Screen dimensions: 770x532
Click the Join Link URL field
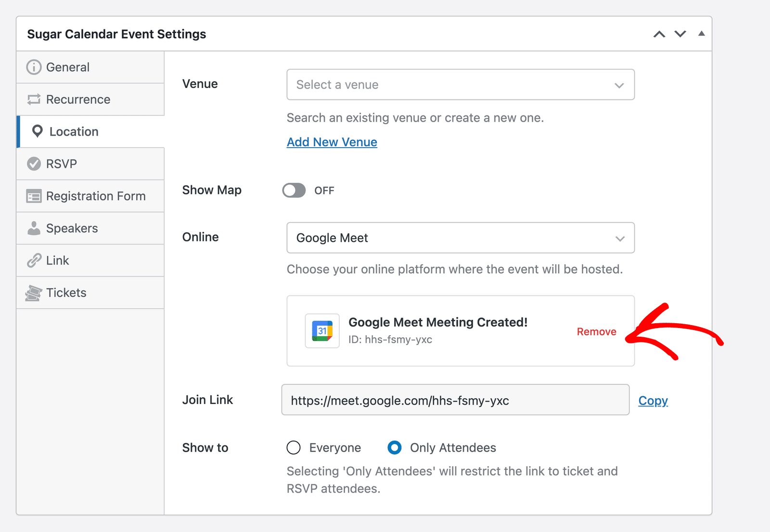click(455, 400)
